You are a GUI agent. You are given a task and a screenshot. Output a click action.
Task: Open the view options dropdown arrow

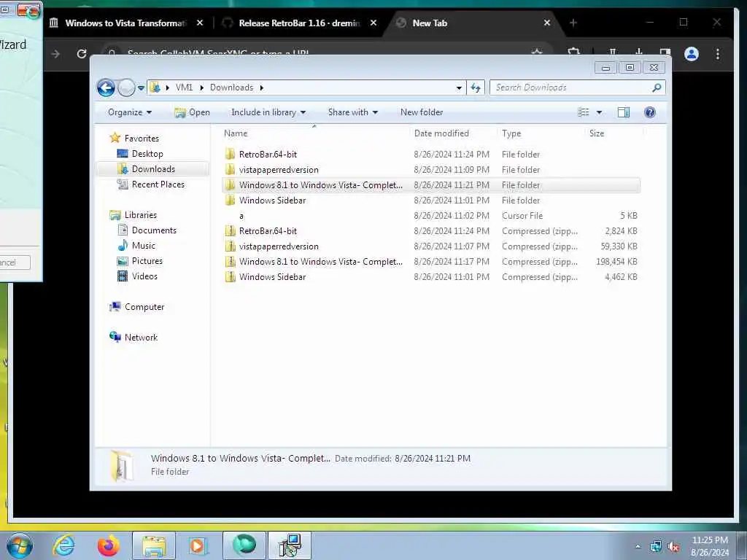[x=600, y=112]
